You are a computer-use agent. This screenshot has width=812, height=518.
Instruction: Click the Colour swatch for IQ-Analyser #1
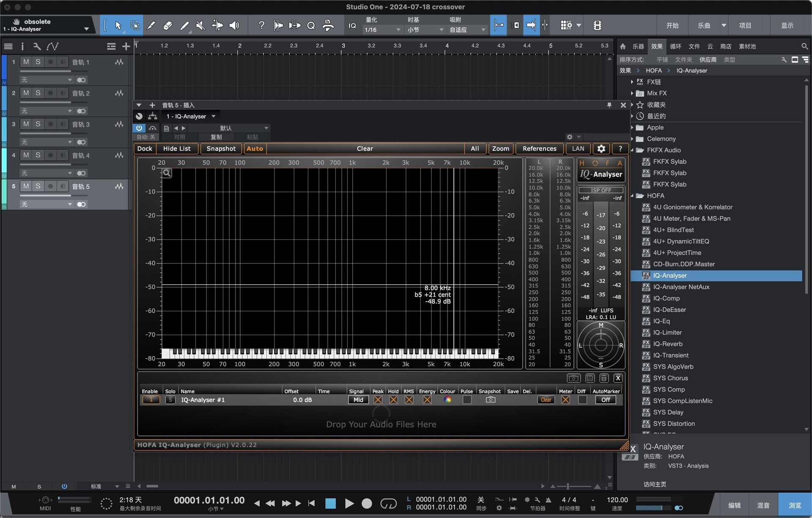point(447,400)
